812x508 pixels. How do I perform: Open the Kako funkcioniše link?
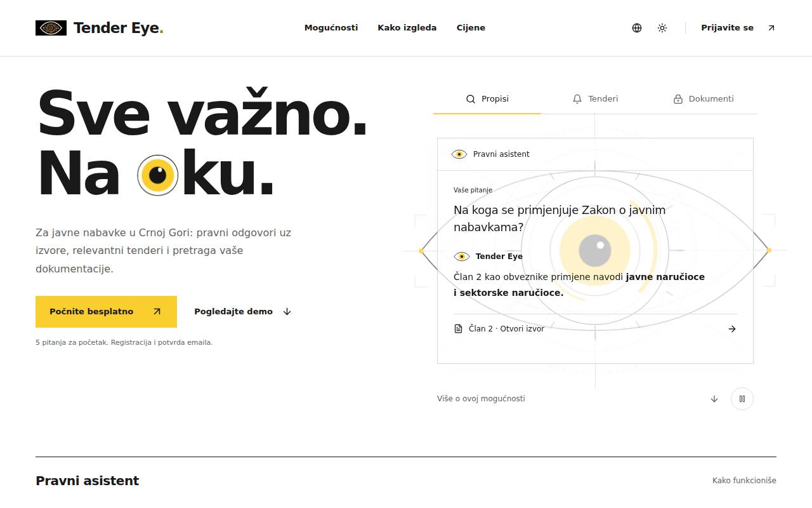[x=744, y=481]
